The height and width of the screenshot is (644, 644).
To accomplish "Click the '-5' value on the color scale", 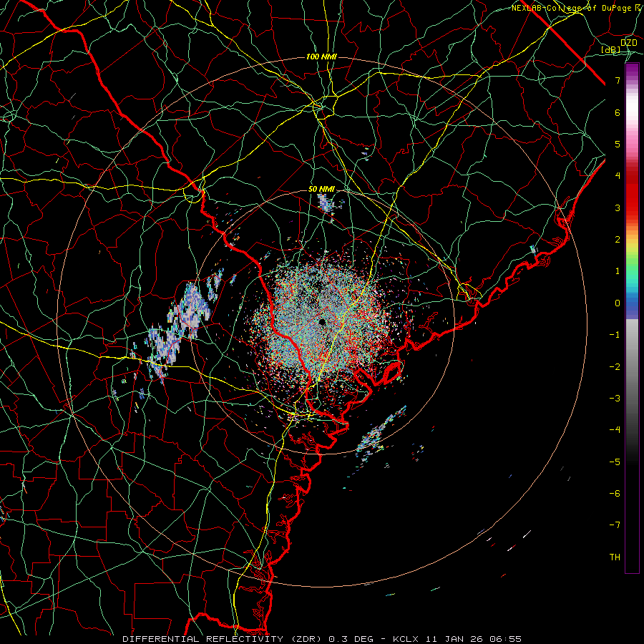I will (x=615, y=462).
